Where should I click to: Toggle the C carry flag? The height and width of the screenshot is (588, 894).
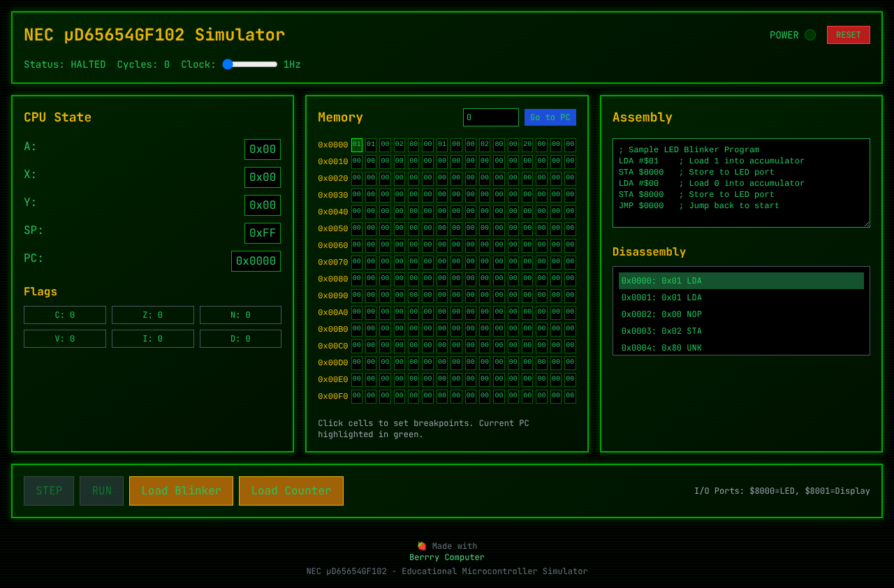(64, 314)
